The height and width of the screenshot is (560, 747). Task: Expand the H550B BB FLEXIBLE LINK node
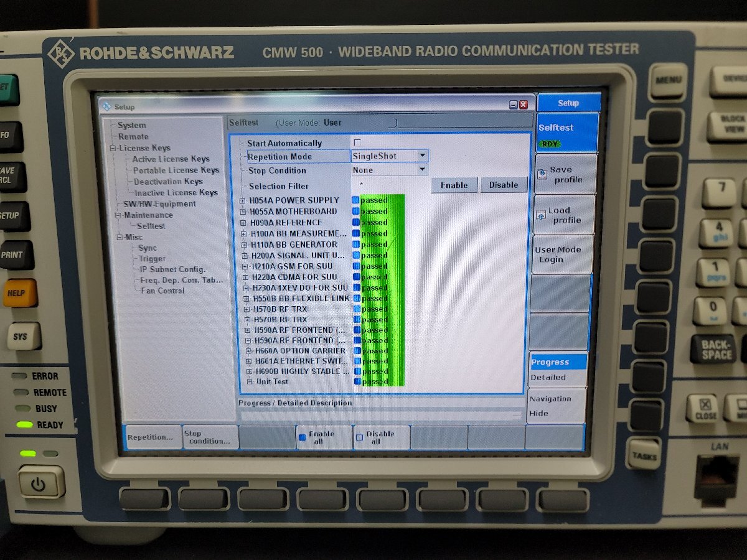[247, 299]
